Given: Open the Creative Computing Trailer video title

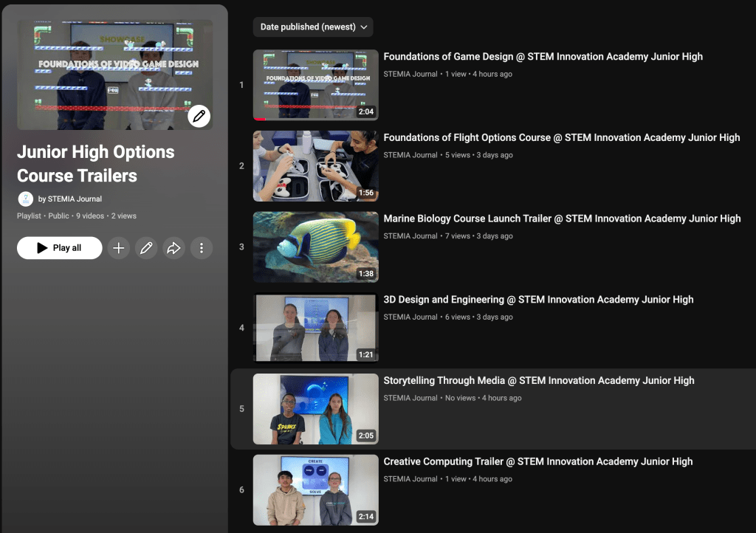Looking at the screenshot, I should [537, 461].
